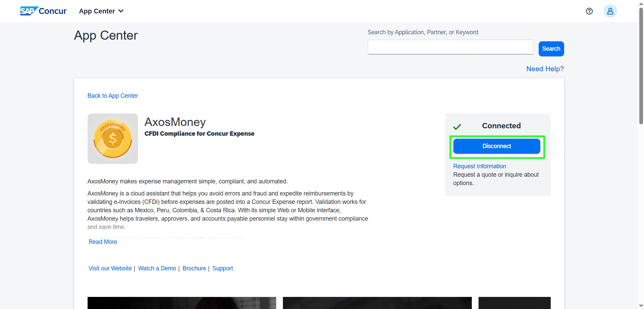The height and width of the screenshot is (309, 644).
Task: Click the second screenshot thumbnail
Action: tap(377, 303)
